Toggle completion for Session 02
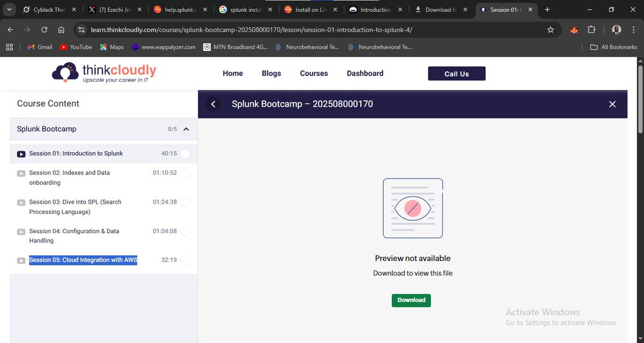644x343 pixels. 185,173
